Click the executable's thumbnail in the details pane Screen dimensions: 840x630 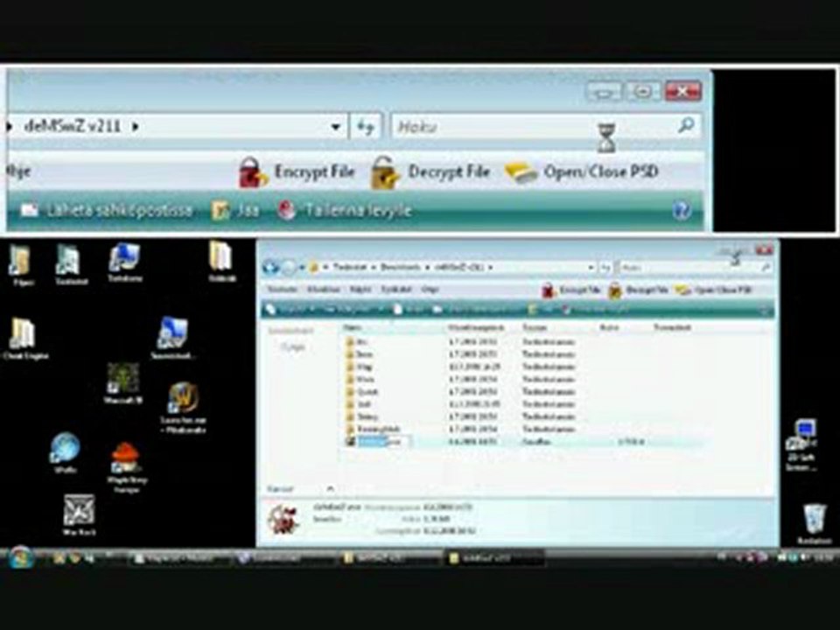pos(283,519)
